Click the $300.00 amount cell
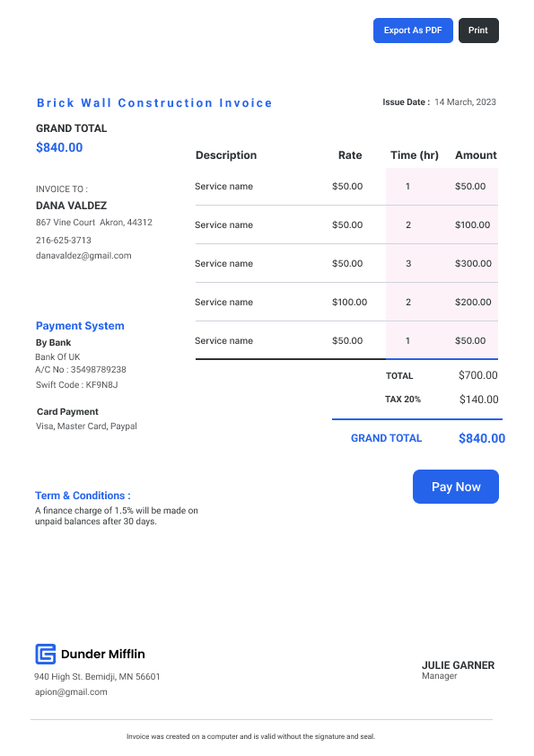The image size is (534, 756). (473, 263)
